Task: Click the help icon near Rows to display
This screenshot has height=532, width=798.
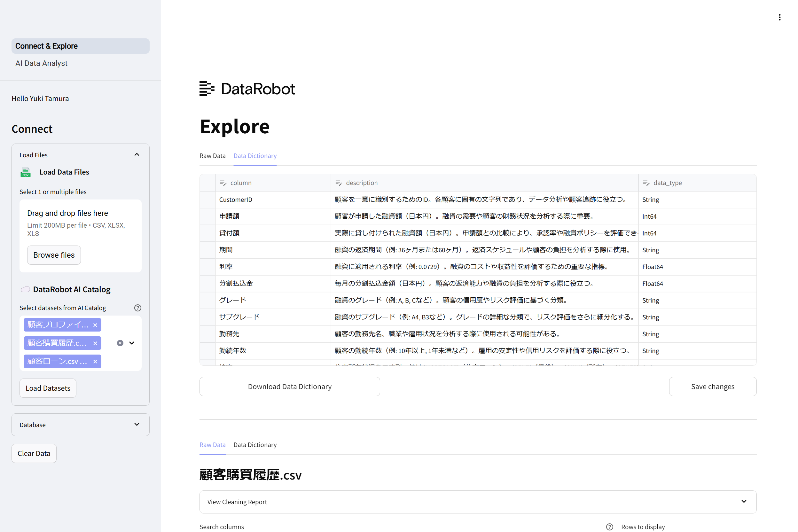Action: (x=609, y=527)
